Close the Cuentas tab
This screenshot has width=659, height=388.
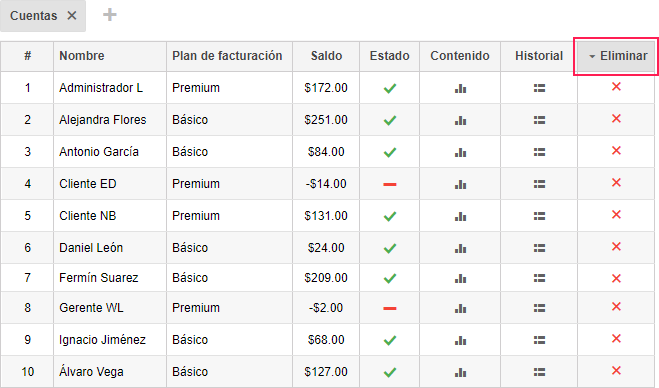72,16
